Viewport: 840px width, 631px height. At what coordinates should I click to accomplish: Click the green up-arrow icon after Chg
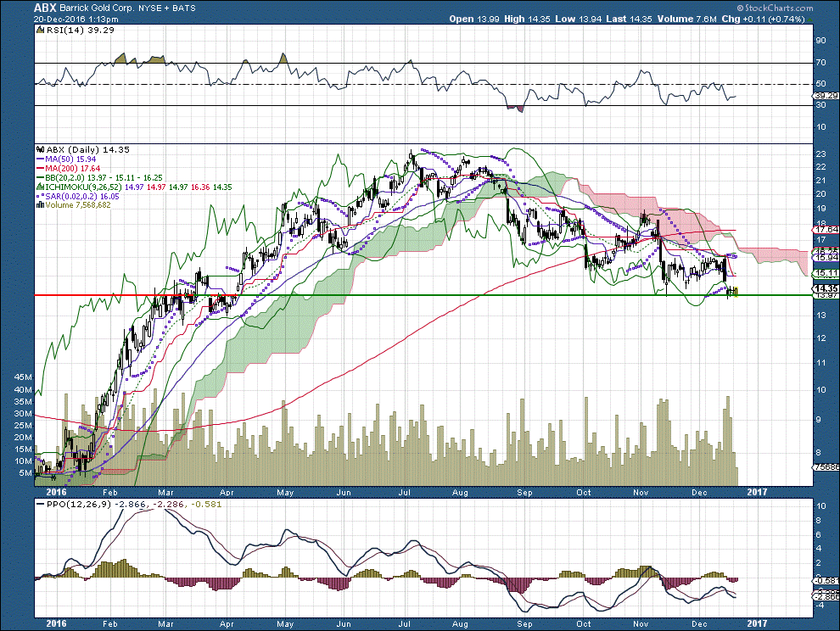coord(809,20)
